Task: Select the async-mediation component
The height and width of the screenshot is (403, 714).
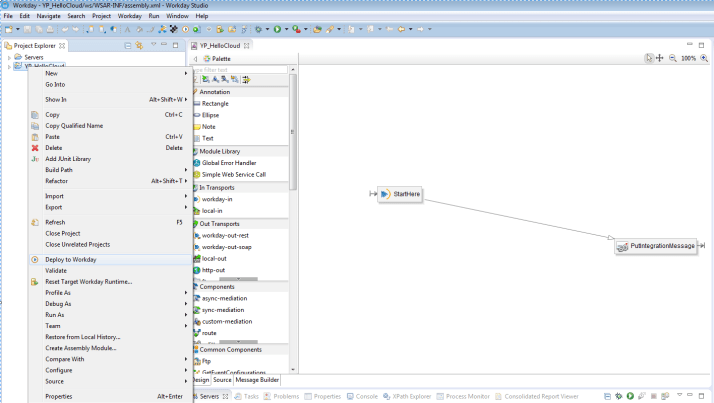Action: (x=224, y=298)
